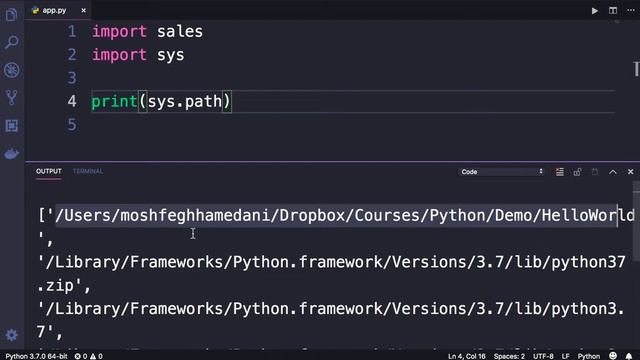The height and width of the screenshot is (360, 640).
Task: Open the Docker view in activity bar
Action: tap(11, 154)
